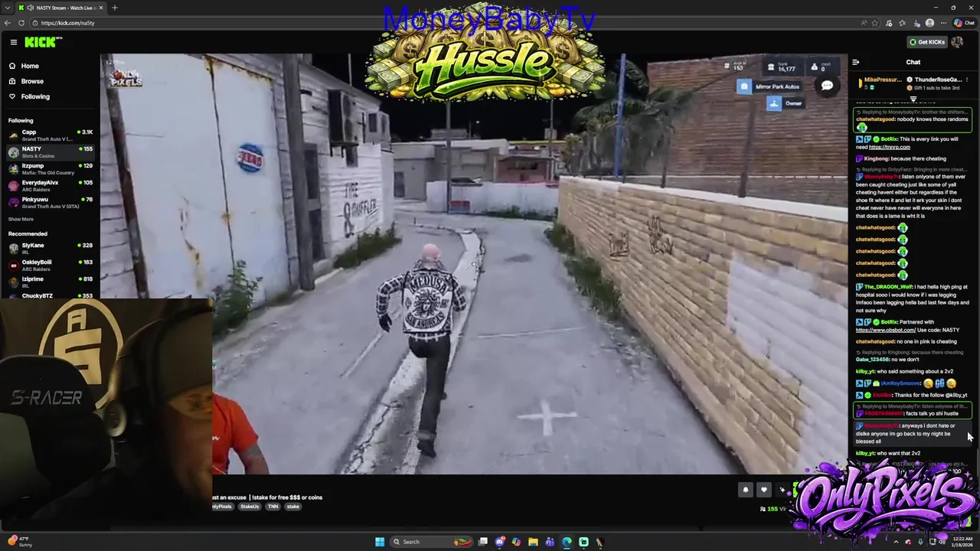Open a new browser tab
The image size is (980, 551).
tap(114, 8)
